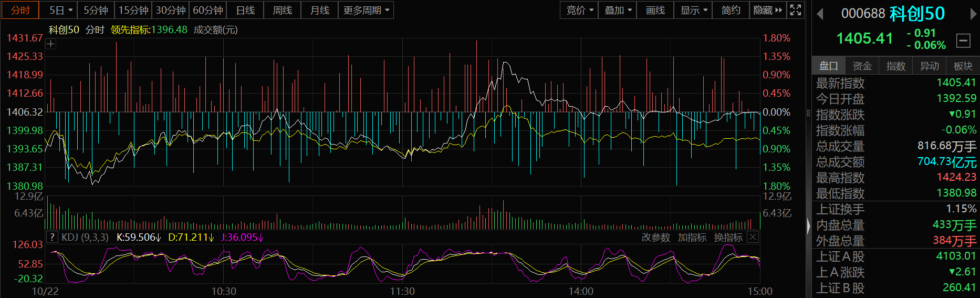Open the 叠加 overlay dropdown
The width and height of the screenshot is (980, 298).
(618, 10)
